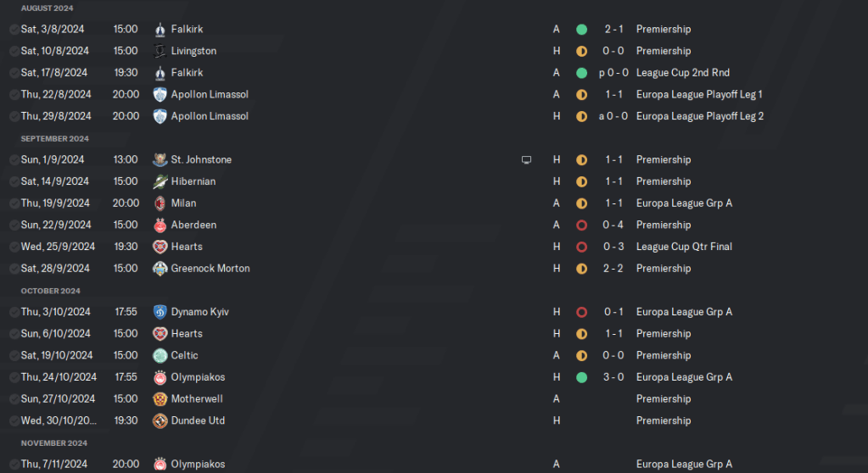
Task: Click the St. Johnstone club crest
Action: pyautogui.click(x=160, y=159)
